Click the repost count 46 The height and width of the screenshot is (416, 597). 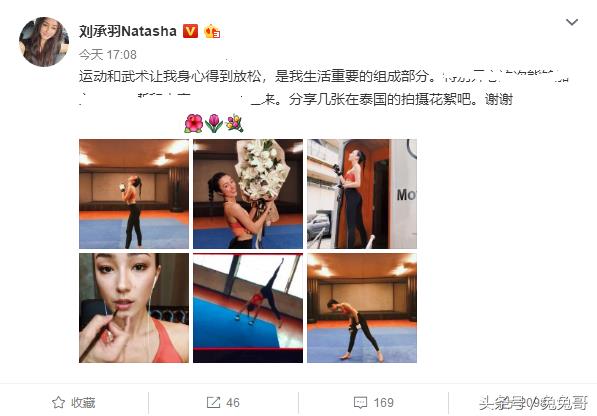pos(233,403)
